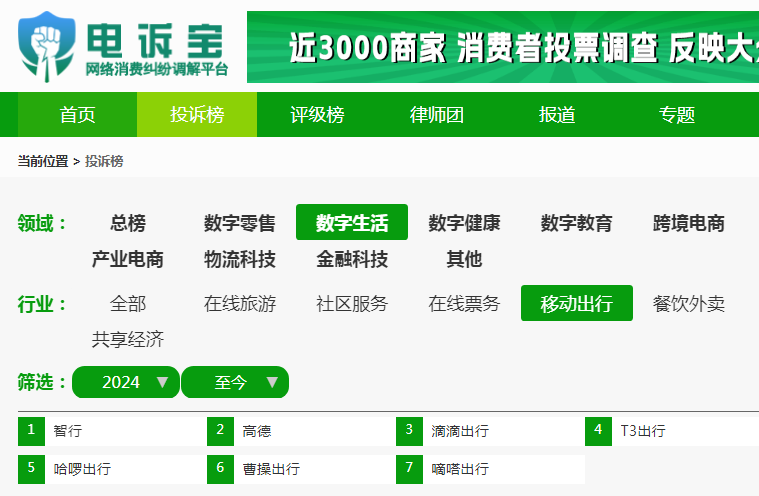Click the 电诉宝 shield logo
759x496 pixels.
tap(46, 46)
